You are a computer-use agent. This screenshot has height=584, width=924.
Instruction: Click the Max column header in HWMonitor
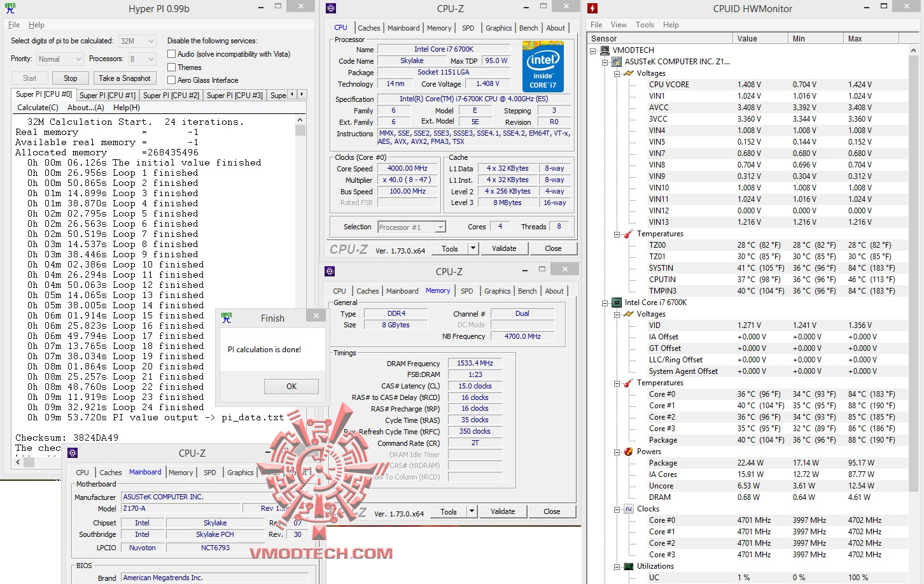(871, 39)
